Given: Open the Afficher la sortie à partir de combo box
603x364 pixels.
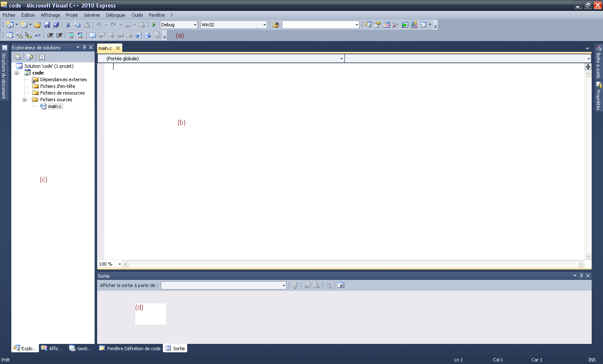Looking at the screenshot, I should 223,285.
